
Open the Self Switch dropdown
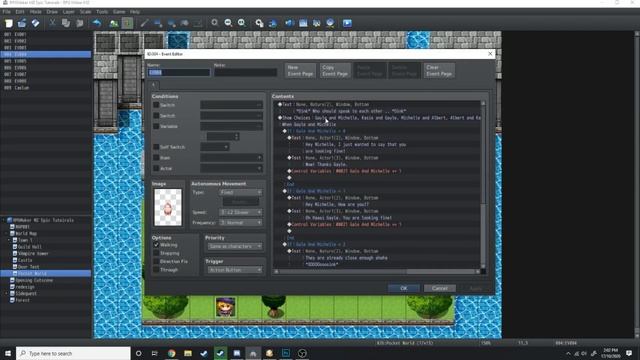pyautogui.click(x=214, y=147)
